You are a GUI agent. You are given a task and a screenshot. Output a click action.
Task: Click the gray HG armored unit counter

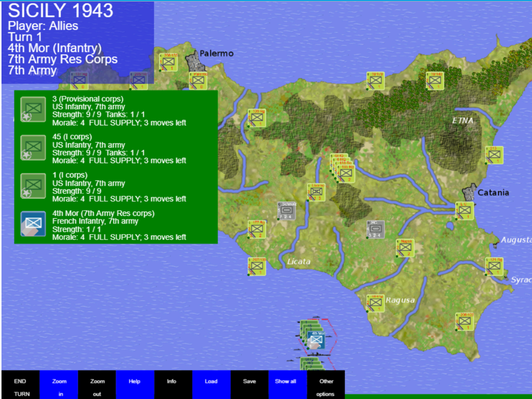click(376, 229)
